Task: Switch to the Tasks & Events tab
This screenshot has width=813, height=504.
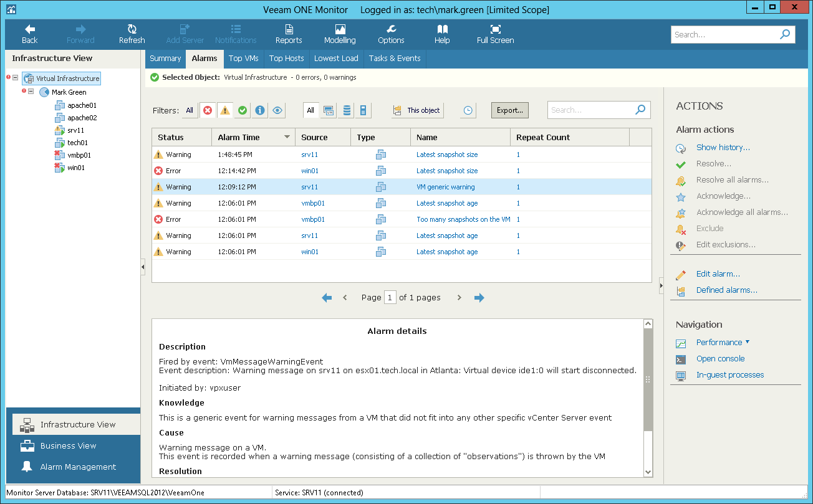Action: click(x=395, y=59)
